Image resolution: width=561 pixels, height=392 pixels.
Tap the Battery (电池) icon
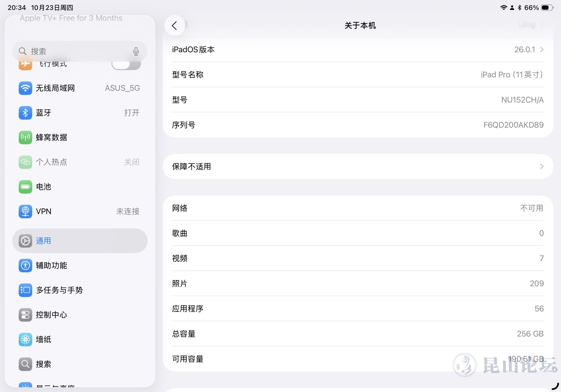pyautogui.click(x=25, y=187)
